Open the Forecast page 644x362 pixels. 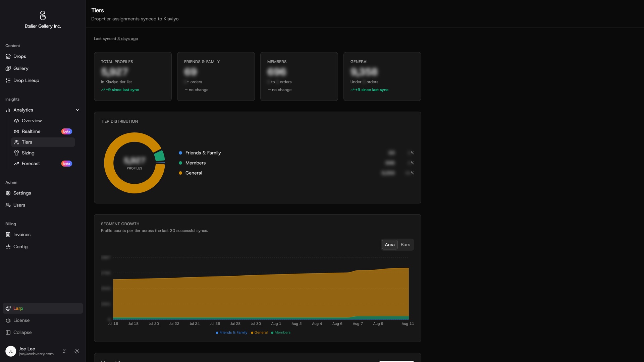(43, 164)
